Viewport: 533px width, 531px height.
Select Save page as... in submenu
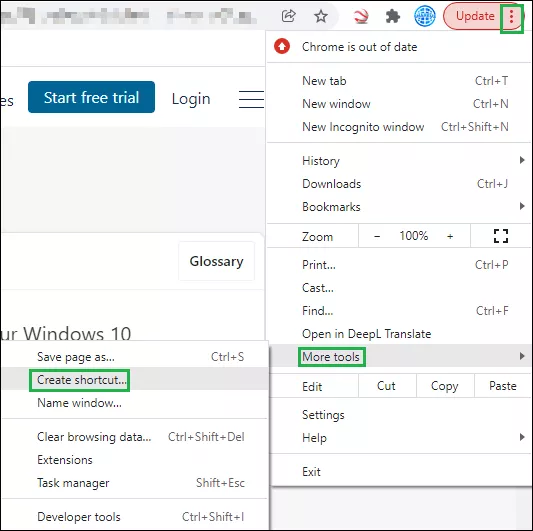135,357
